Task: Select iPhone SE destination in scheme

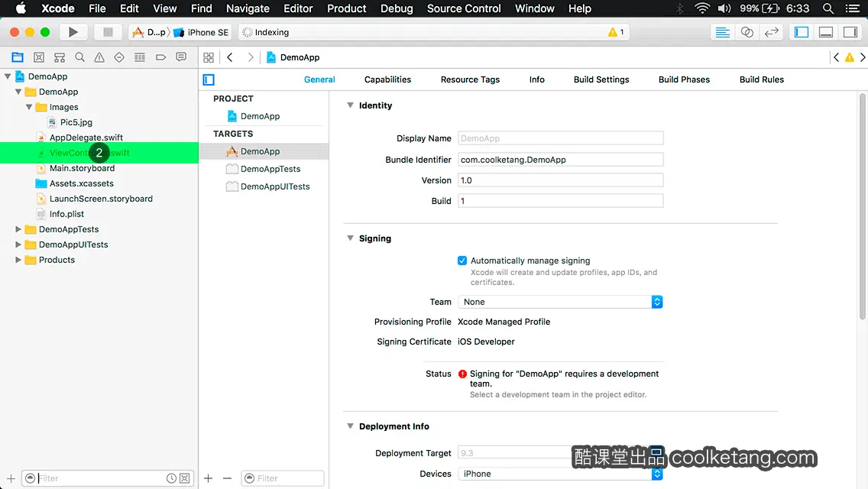Action: click(x=202, y=32)
